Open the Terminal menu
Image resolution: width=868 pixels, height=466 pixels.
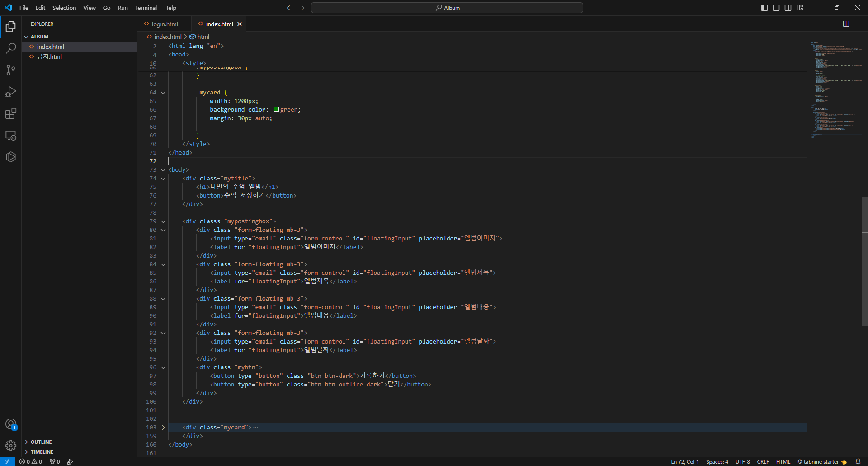tap(146, 8)
